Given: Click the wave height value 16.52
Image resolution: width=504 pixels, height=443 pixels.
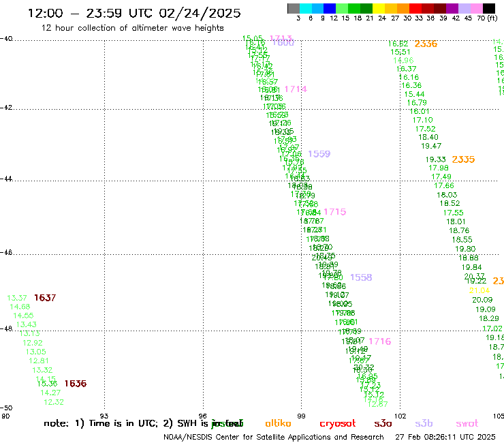Looking at the screenshot, I should [398, 44].
